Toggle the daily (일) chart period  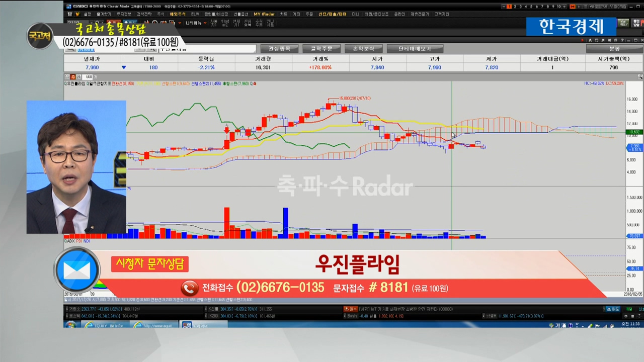(67, 77)
